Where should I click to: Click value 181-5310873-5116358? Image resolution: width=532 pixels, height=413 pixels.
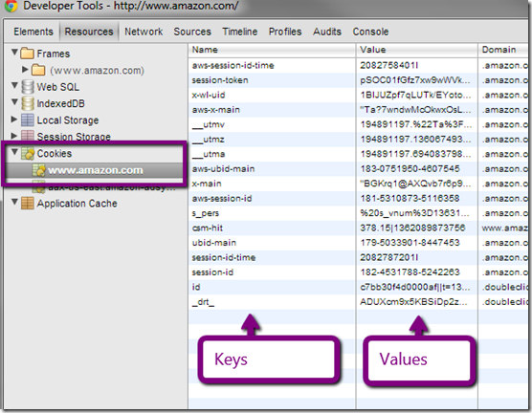410,198
